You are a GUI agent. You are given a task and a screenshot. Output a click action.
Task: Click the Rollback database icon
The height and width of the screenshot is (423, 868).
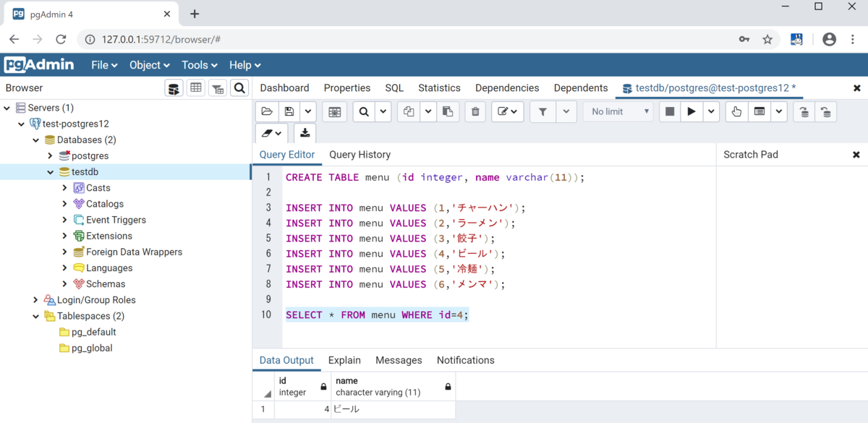coord(826,111)
